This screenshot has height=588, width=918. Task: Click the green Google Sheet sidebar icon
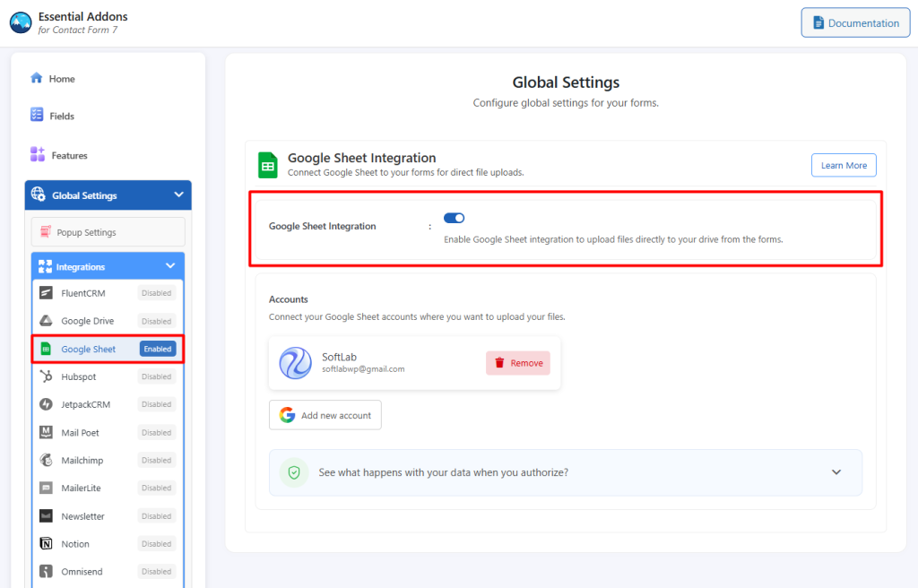pos(46,349)
